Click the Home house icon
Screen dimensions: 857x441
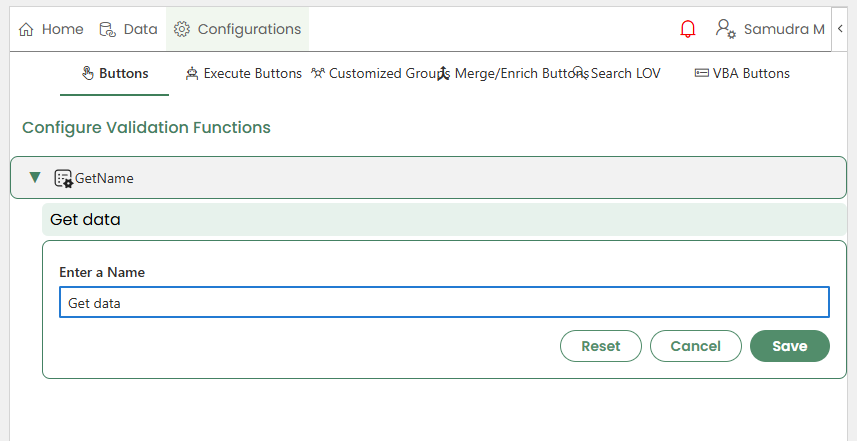pos(26,29)
